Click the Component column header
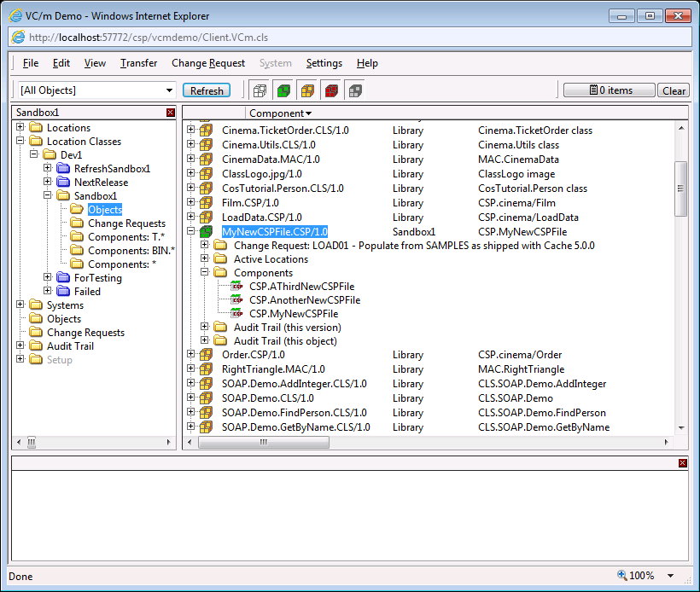Screen dimensions: 700x592 [x=280, y=113]
